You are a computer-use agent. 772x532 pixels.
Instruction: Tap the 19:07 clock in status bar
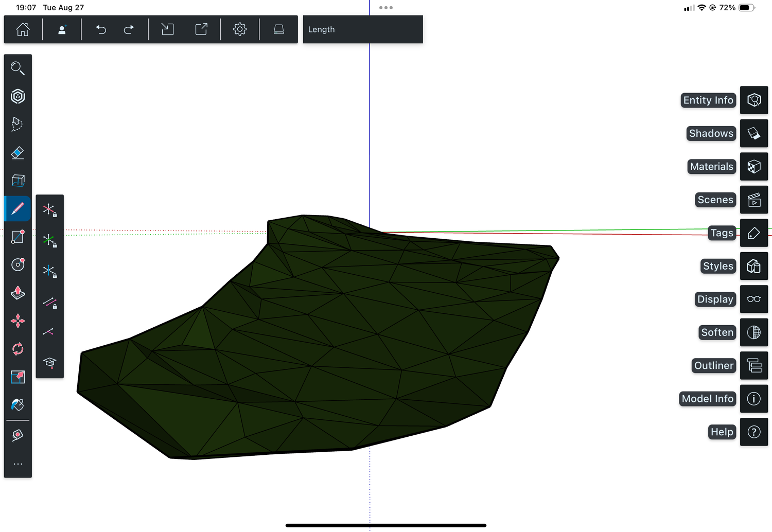(26, 8)
